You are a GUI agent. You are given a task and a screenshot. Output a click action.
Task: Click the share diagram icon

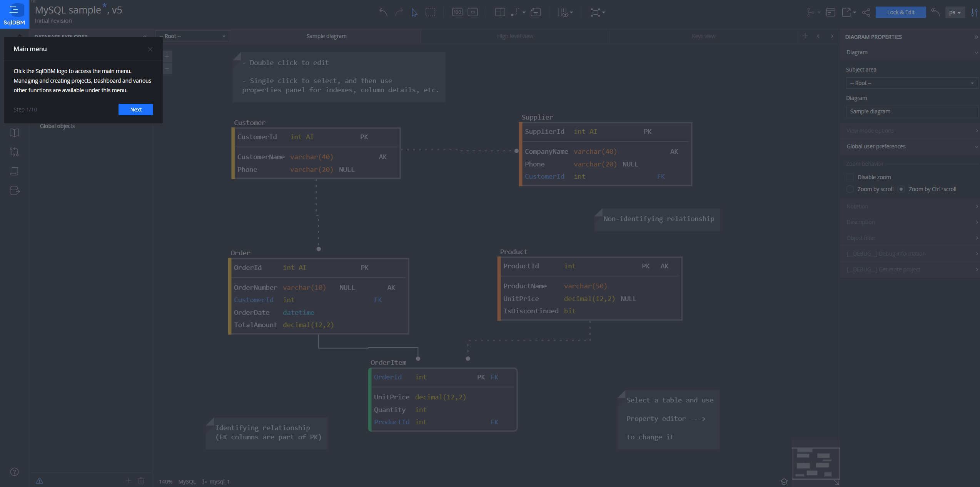point(866,12)
